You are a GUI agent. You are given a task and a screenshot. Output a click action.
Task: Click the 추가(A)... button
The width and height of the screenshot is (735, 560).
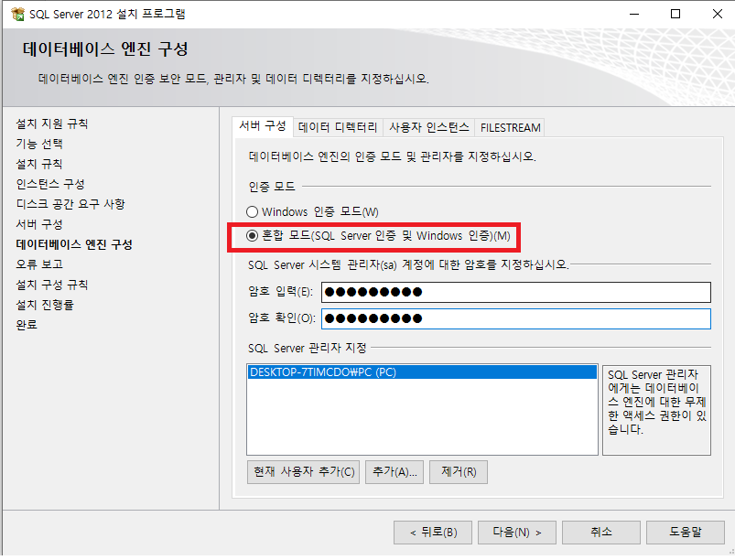pyautogui.click(x=395, y=472)
